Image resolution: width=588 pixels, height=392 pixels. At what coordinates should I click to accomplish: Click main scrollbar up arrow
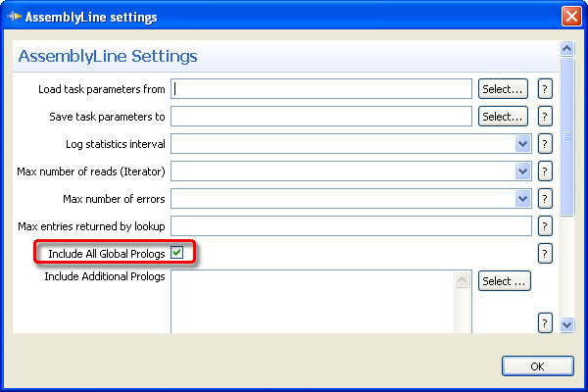(567, 48)
